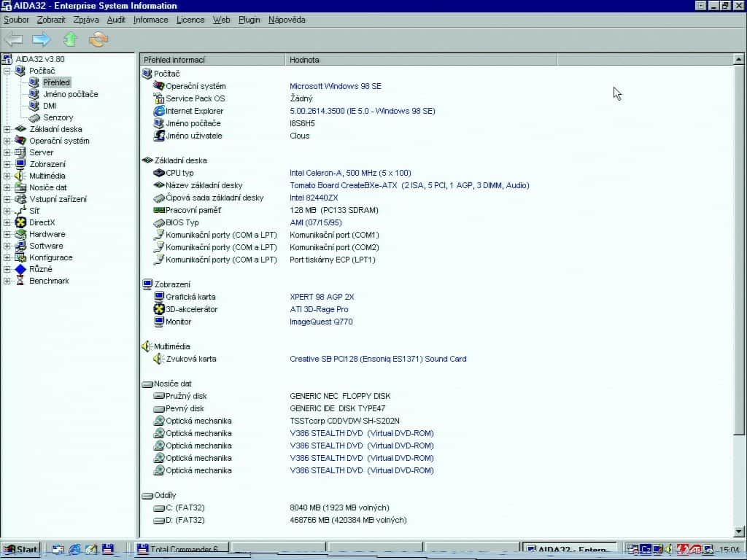
Task: Expand the Základní deska tree node
Action: pos(7,129)
